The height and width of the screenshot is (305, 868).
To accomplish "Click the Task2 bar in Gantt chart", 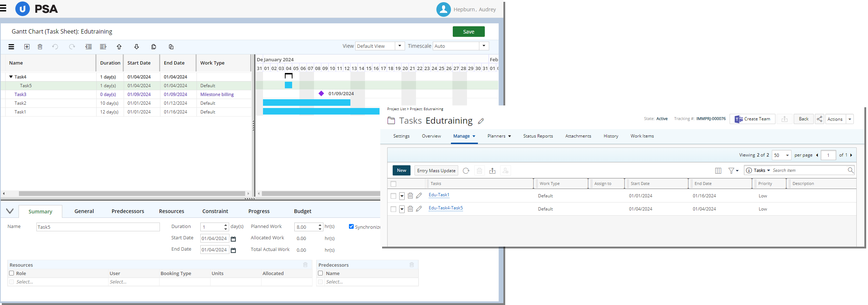I will point(306,103).
